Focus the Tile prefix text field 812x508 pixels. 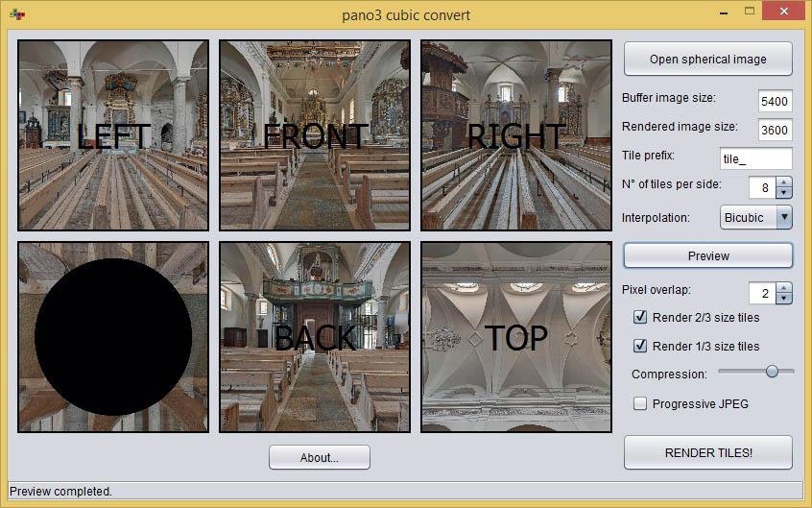coord(756,158)
